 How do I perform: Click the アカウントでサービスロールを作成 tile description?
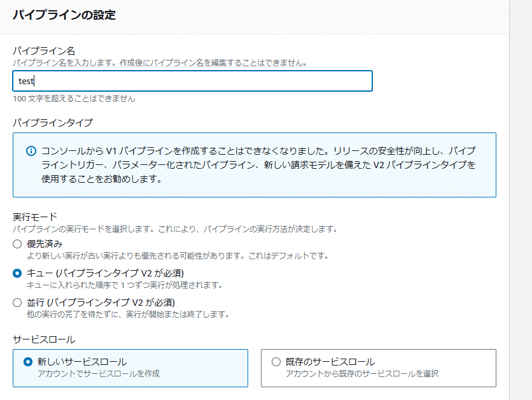point(99,373)
